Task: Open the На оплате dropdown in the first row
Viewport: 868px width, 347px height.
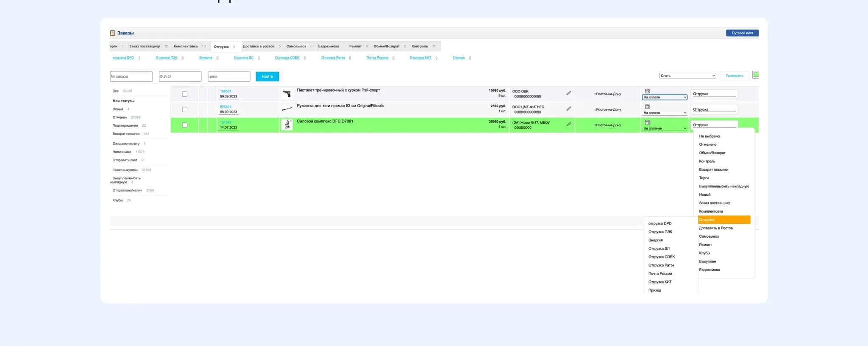Action: [664, 97]
